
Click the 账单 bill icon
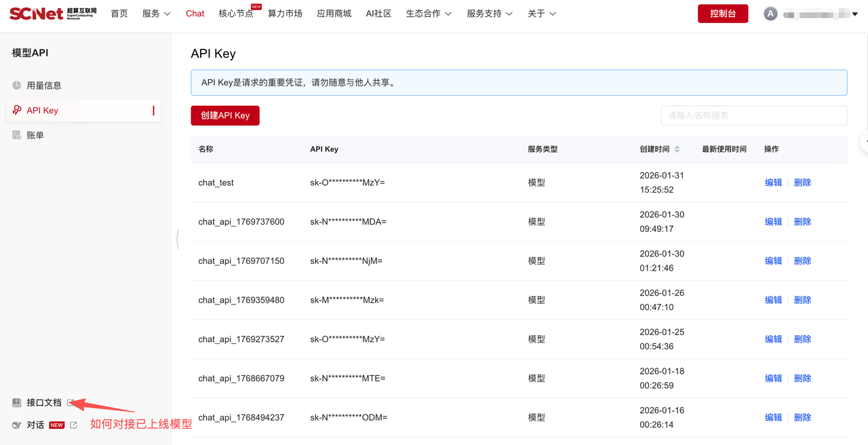17,136
